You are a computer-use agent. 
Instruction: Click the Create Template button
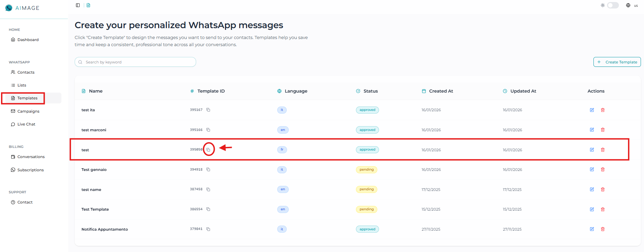tap(617, 62)
